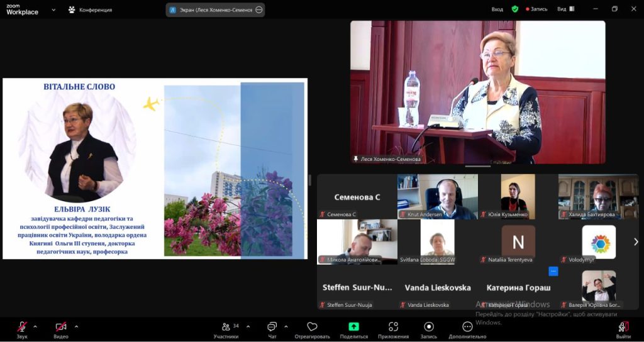Screen dimensions: 644x342
Task: Open the Zoom Workplace dropdown chevron
Action: click(53, 9)
